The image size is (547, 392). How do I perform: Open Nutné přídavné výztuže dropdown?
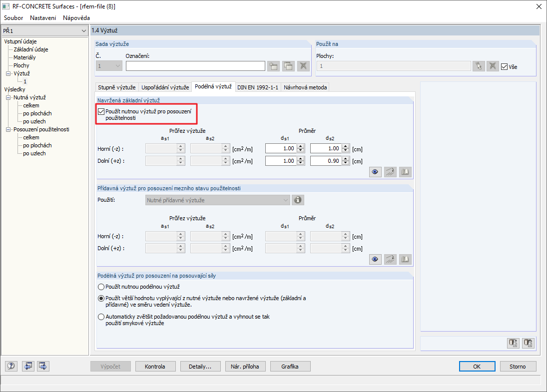[218, 200]
